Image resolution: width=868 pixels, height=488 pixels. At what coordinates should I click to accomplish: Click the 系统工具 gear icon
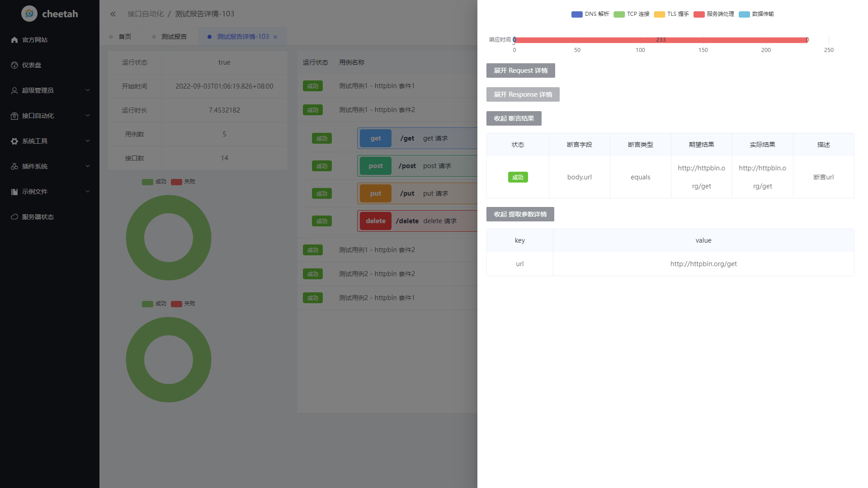point(14,141)
